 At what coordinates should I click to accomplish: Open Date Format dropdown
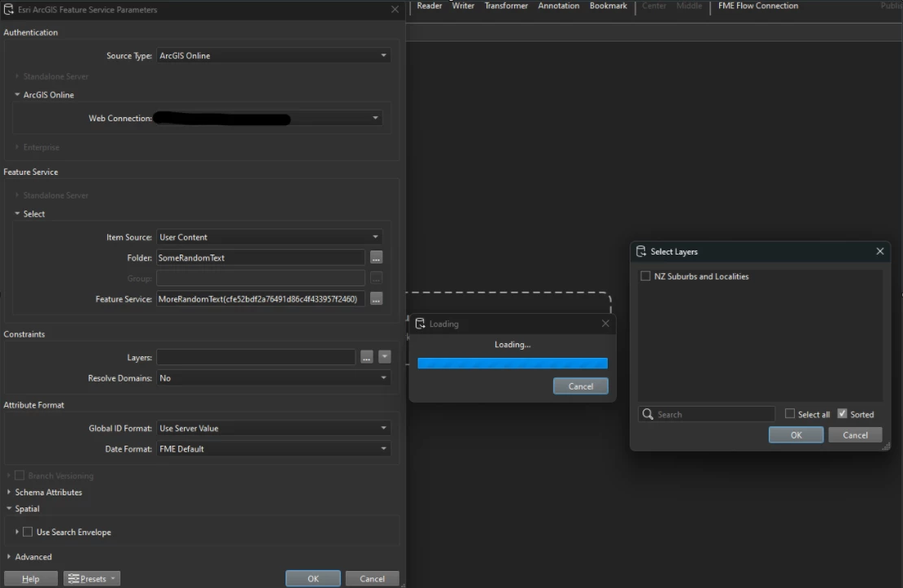273,449
